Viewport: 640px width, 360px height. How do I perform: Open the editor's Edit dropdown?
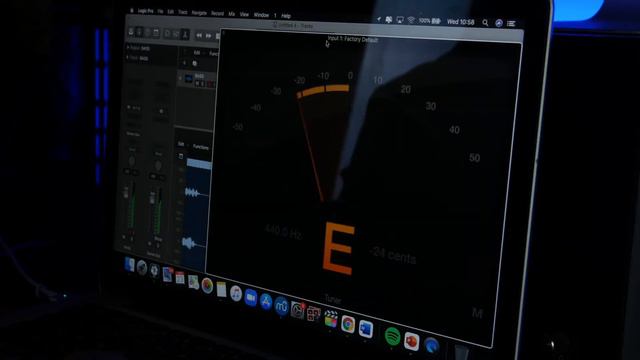coord(181,144)
